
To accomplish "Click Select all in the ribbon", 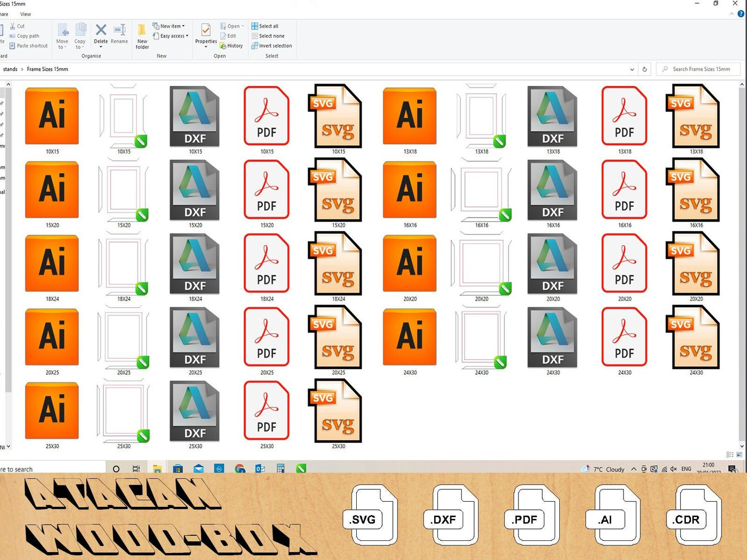I will pyautogui.click(x=265, y=26).
